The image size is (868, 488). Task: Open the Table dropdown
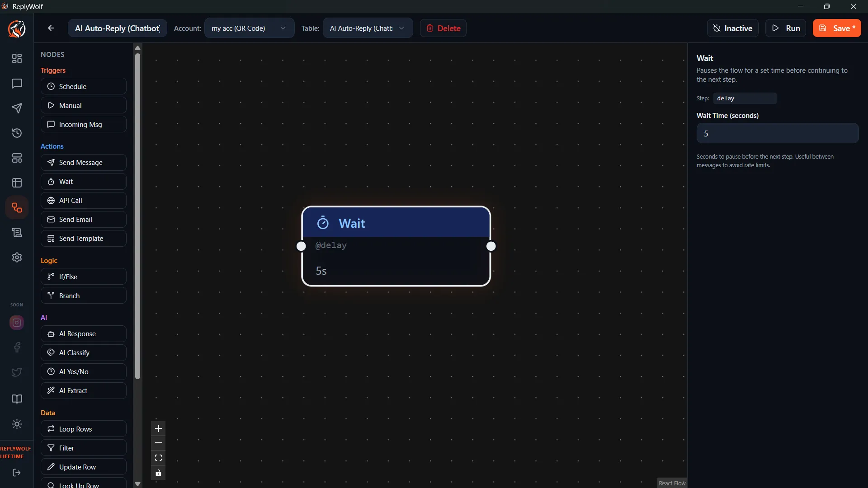pyautogui.click(x=368, y=28)
